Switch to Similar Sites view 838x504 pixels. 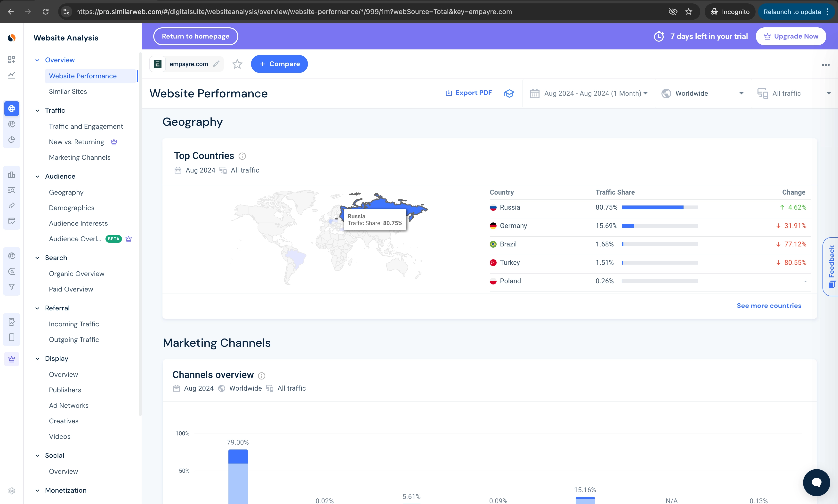(x=68, y=91)
